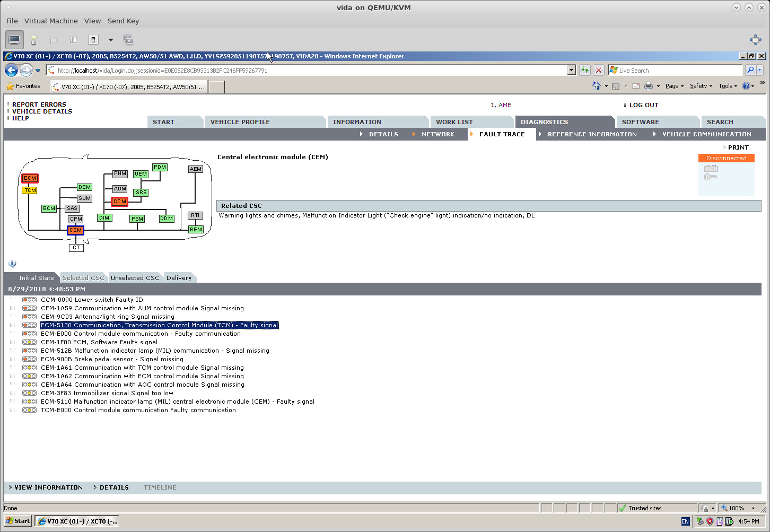Open the Page menu dropdown
The height and width of the screenshot is (532, 770).
tap(675, 86)
